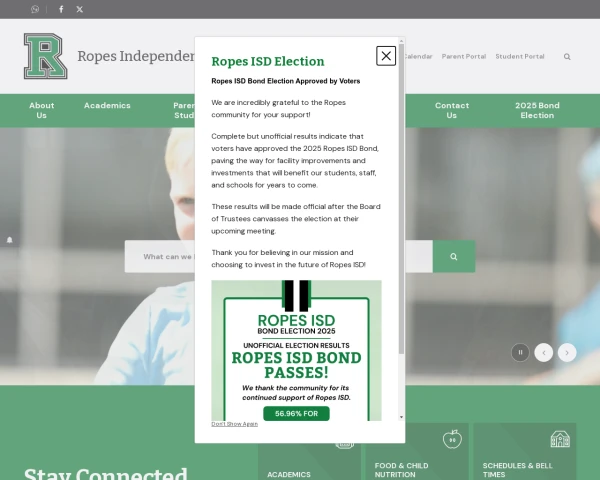600x480 pixels.
Task: Open Student Portal link
Action: [520, 56]
